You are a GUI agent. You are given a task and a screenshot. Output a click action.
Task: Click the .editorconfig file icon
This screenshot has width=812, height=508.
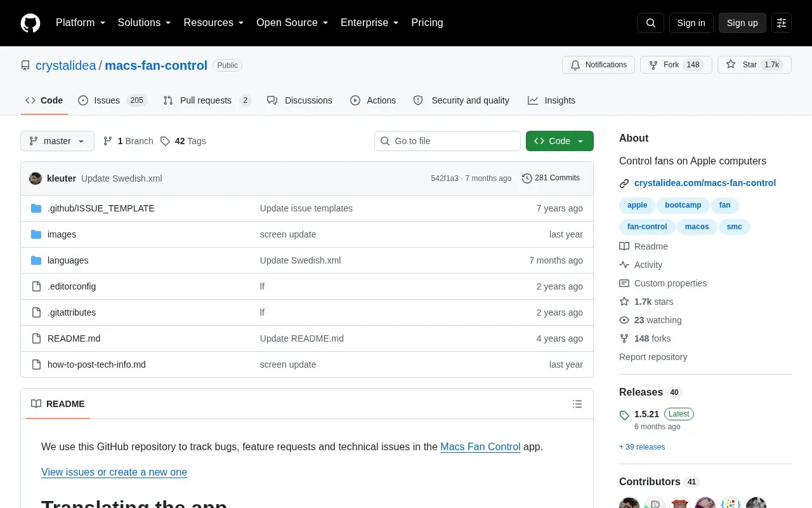[x=36, y=286]
